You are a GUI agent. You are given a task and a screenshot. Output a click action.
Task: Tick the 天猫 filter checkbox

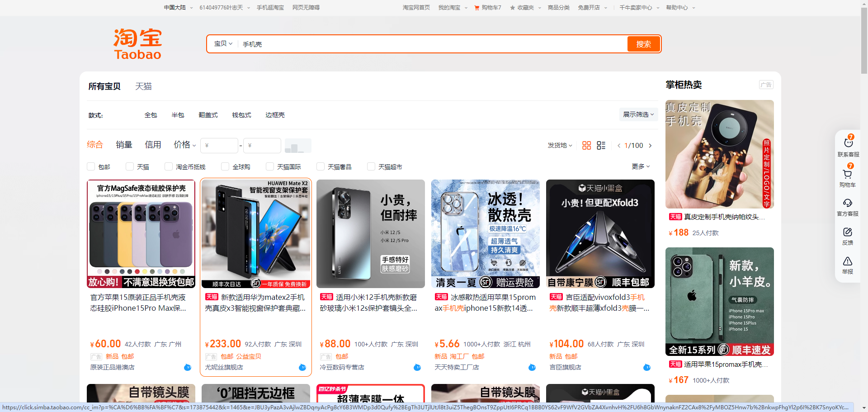pos(130,166)
